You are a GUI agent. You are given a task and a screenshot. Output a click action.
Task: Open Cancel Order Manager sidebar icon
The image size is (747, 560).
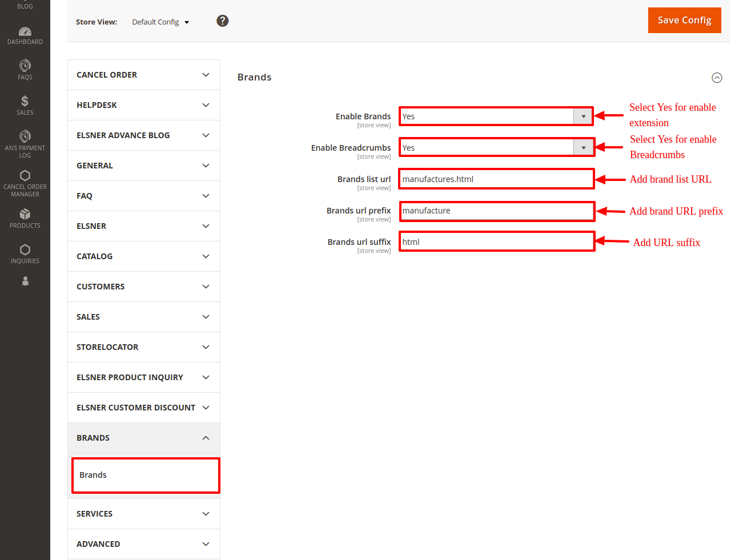point(25,183)
